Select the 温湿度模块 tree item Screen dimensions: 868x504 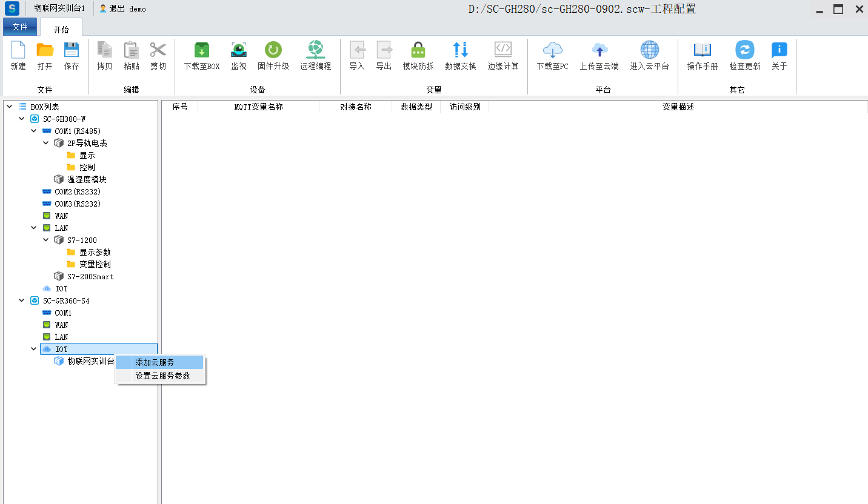87,179
